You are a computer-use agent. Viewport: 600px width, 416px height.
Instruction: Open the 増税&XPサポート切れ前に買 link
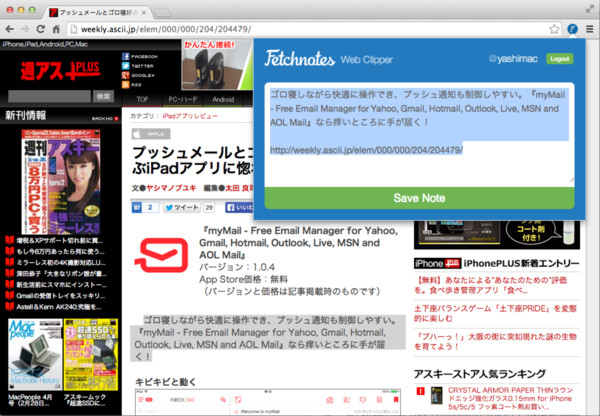point(59,241)
